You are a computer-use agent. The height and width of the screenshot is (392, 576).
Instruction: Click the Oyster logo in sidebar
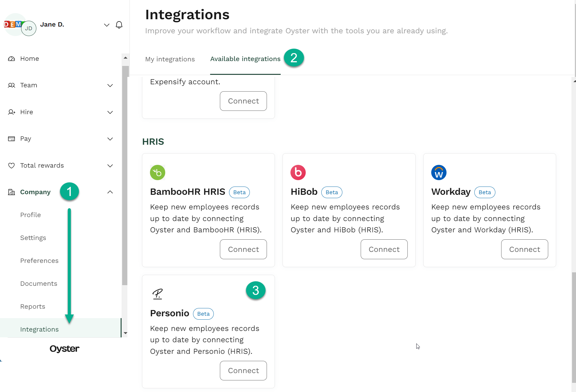click(x=64, y=349)
